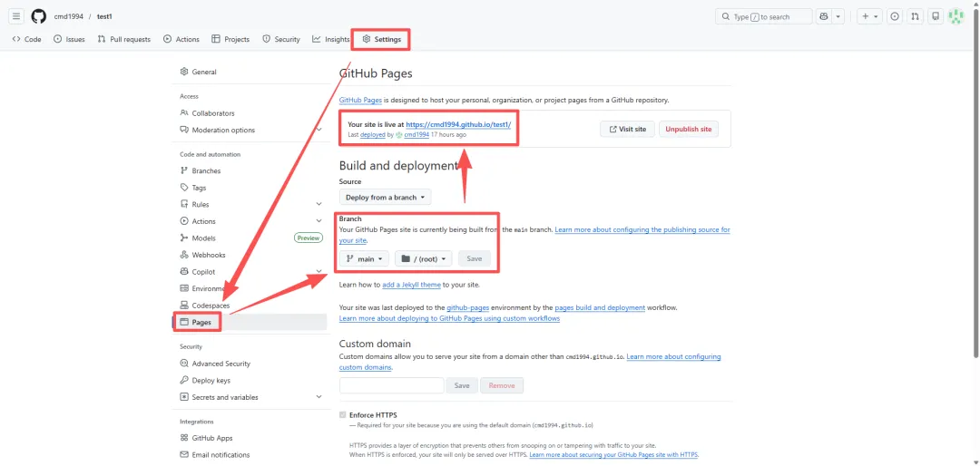Click the GitHub logo icon
The height and width of the screenshot is (466, 980).
pyautogui.click(x=39, y=16)
